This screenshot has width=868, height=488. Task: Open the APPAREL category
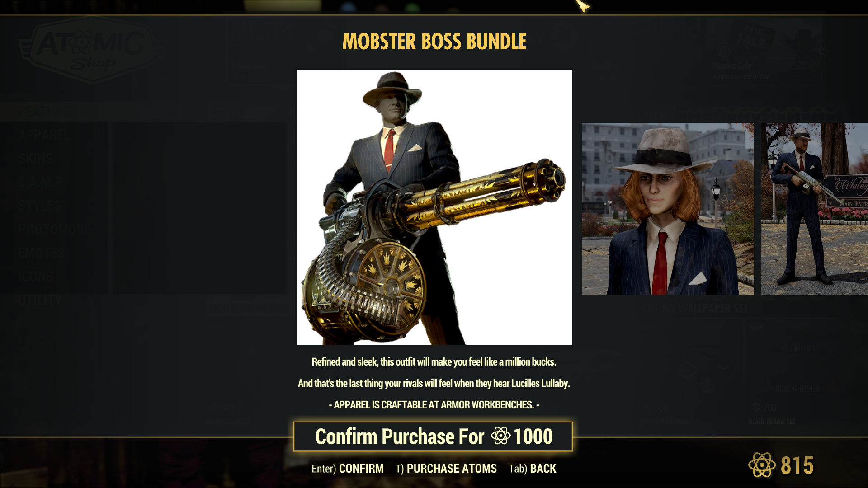[44, 135]
